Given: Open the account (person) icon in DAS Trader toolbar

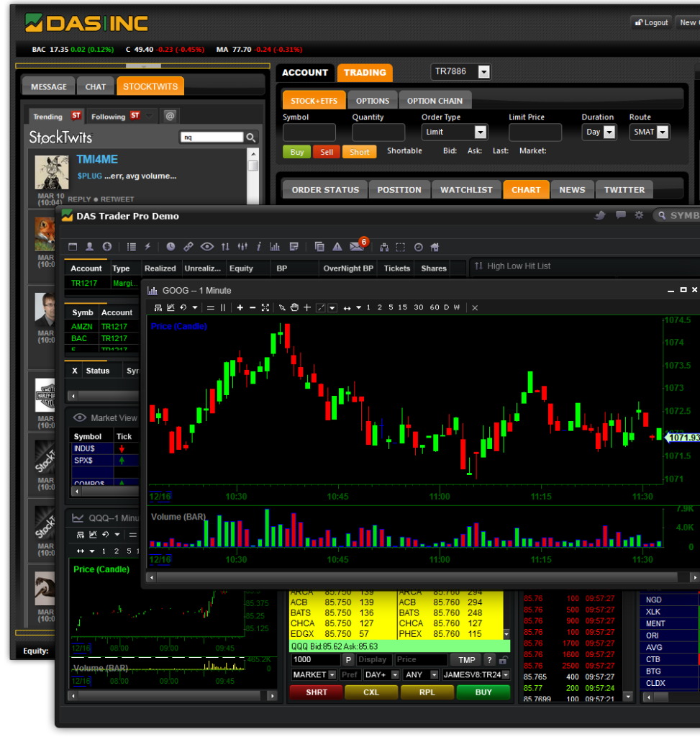Looking at the screenshot, I should [x=89, y=247].
